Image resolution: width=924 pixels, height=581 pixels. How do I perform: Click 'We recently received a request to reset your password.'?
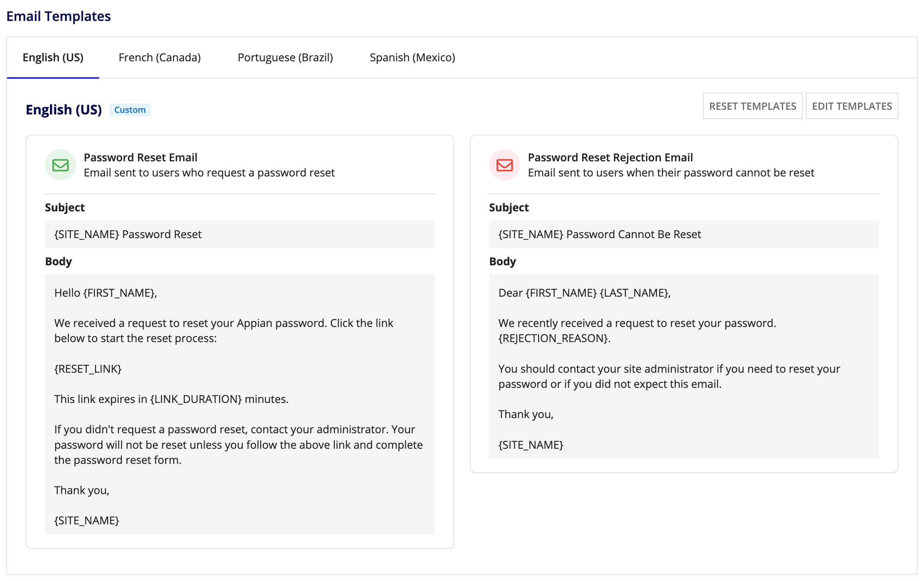tap(637, 323)
